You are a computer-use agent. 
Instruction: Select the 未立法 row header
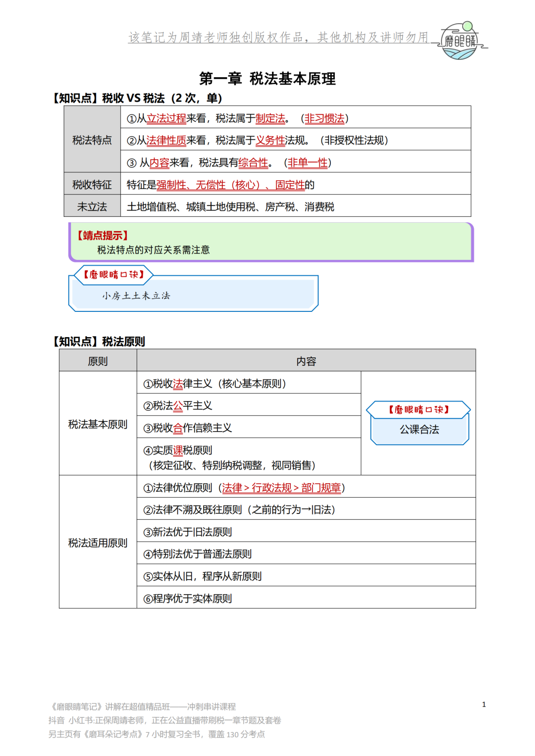pos(92,207)
